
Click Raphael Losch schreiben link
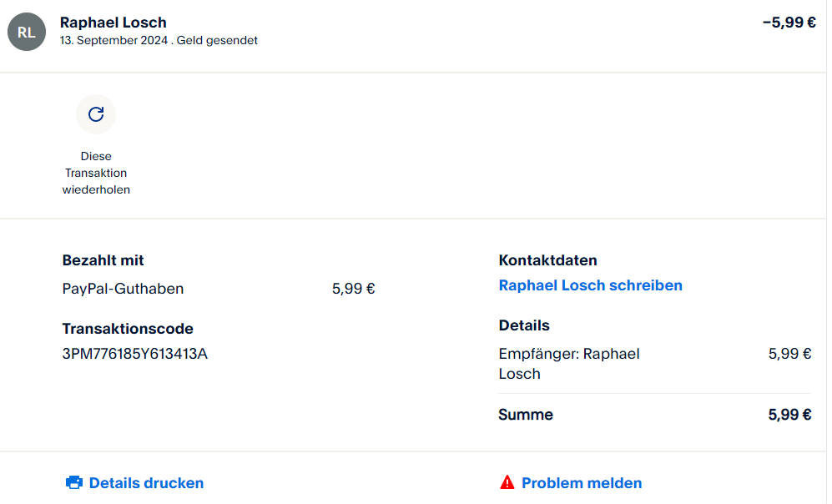(590, 285)
